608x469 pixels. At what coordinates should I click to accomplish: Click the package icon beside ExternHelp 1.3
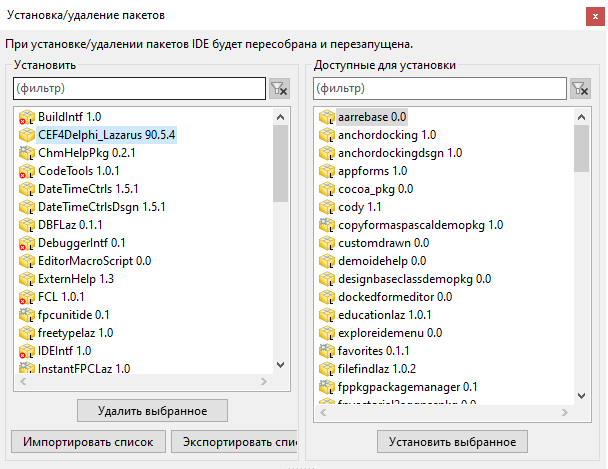27,279
